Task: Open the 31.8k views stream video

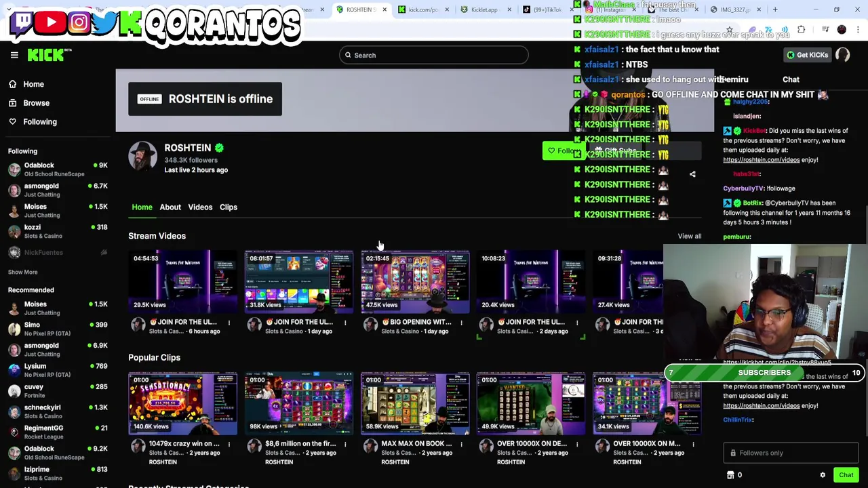Action: coord(298,281)
